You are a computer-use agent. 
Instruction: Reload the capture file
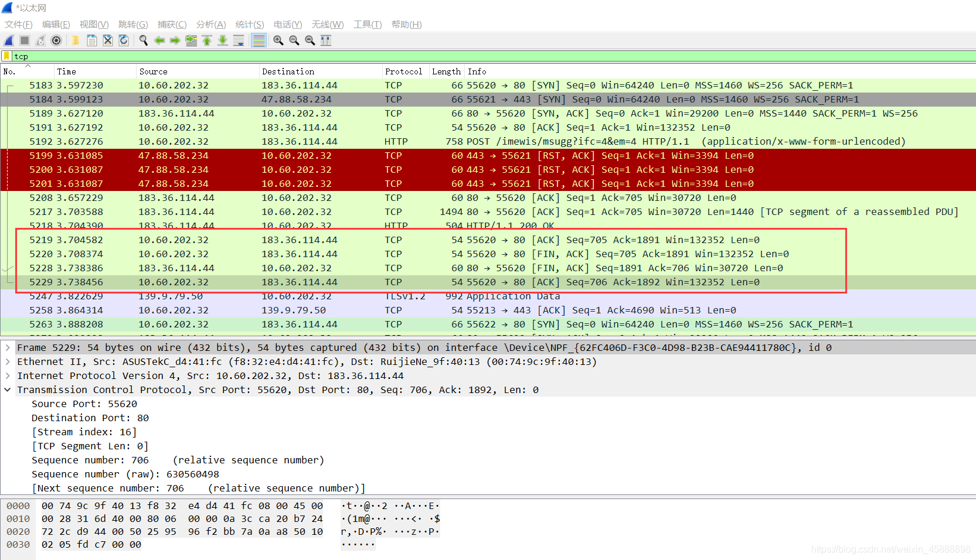(x=123, y=40)
